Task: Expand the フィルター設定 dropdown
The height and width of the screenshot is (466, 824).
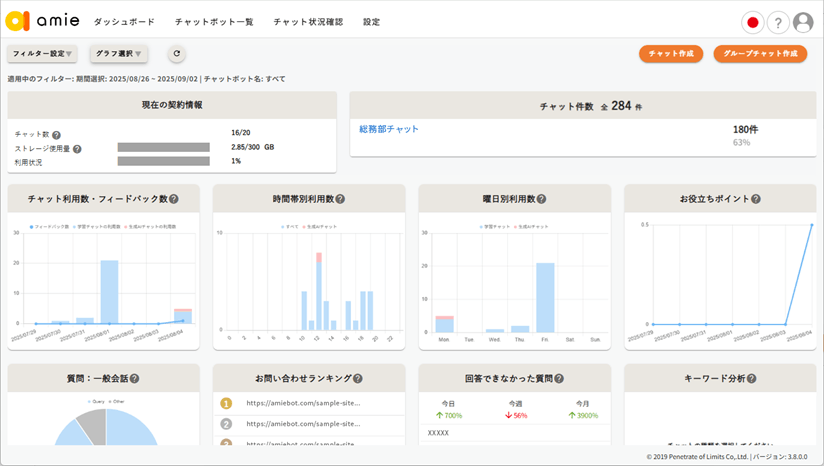Action: click(x=42, y=54)
